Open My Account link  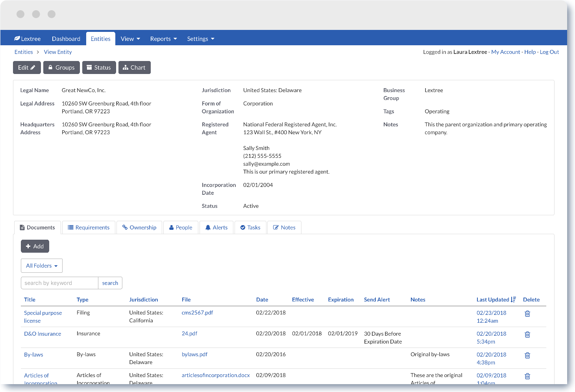click(x=506, y=52)
